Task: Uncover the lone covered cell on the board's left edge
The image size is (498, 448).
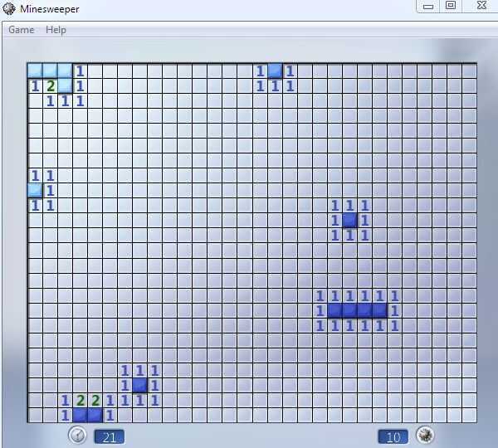Action: (35, 191)
